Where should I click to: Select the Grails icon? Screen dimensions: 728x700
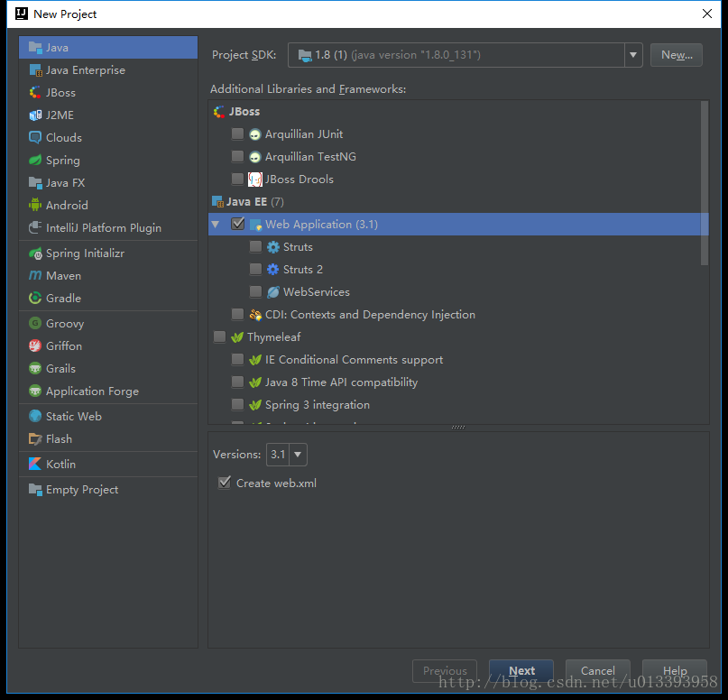[35, 368]
